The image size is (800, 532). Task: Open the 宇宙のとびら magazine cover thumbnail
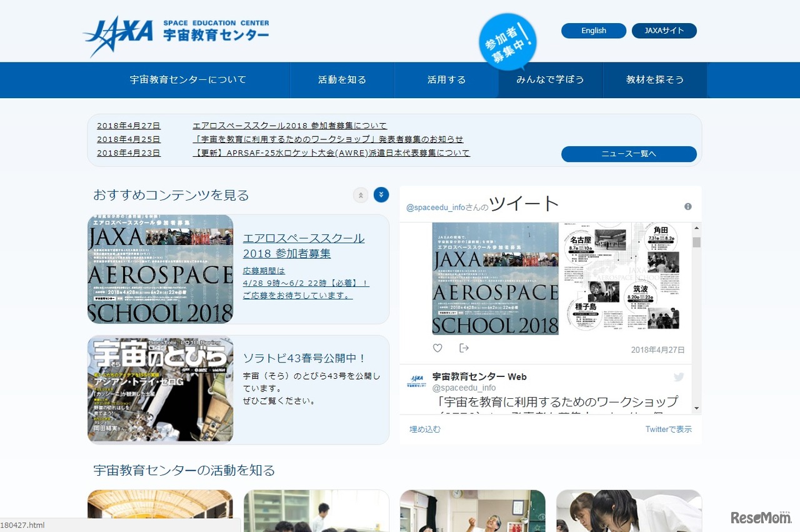[161, 390]
